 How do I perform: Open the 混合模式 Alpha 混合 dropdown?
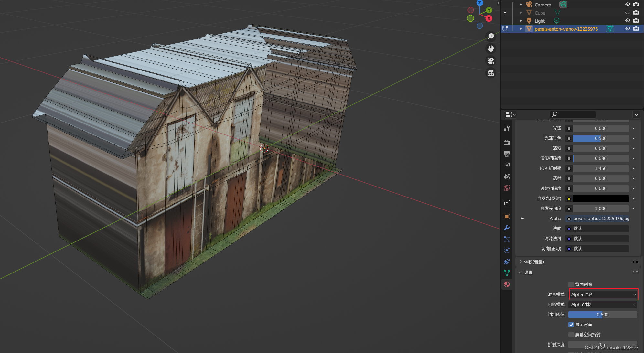[x=604, y=294]
